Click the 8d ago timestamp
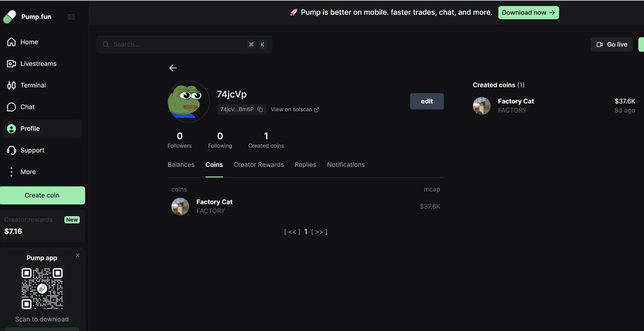This screenshot has width=644, height=331. coord(625,110)
